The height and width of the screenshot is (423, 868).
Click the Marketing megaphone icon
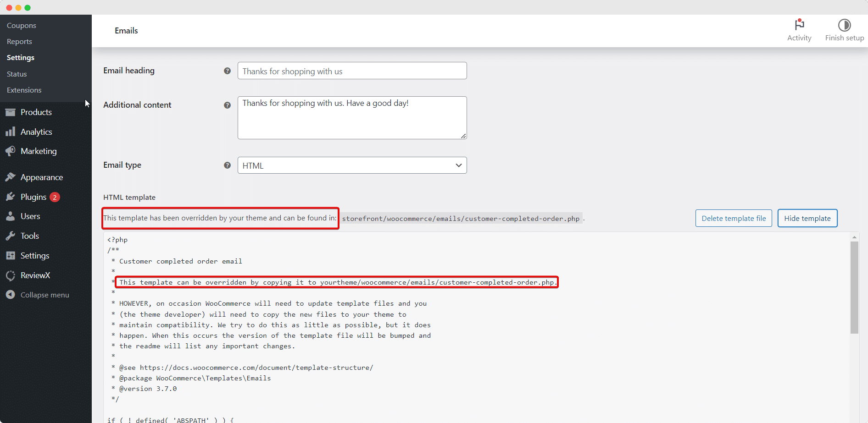pyautogui.click(x=10, y=151)
